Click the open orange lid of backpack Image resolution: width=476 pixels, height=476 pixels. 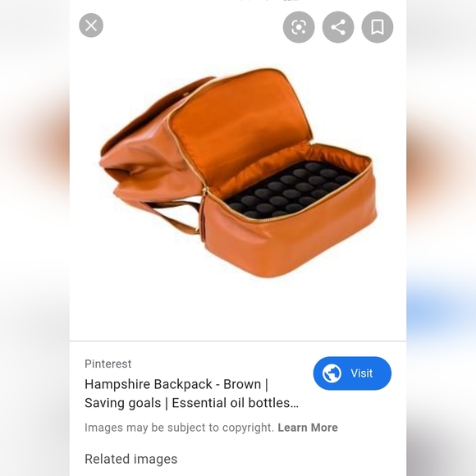[x=240, y=127]
